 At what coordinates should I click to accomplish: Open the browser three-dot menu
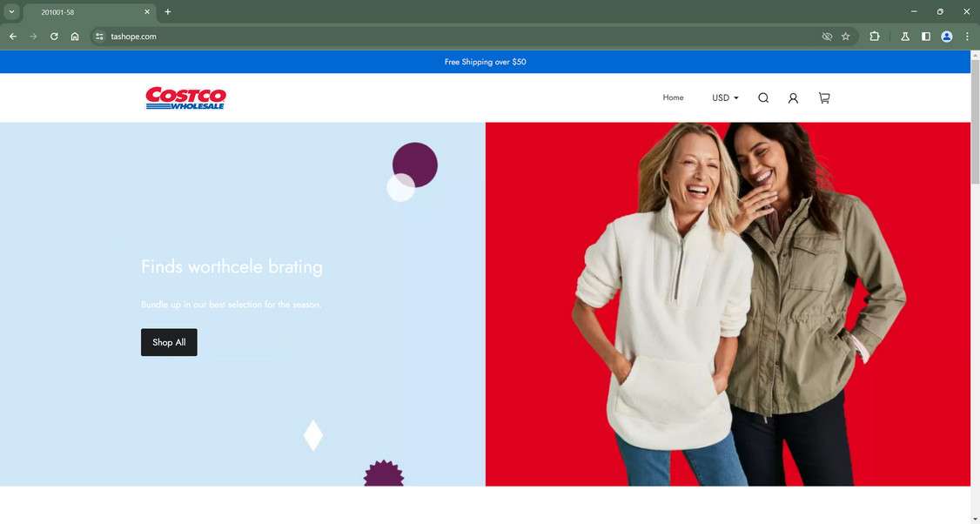967,37
